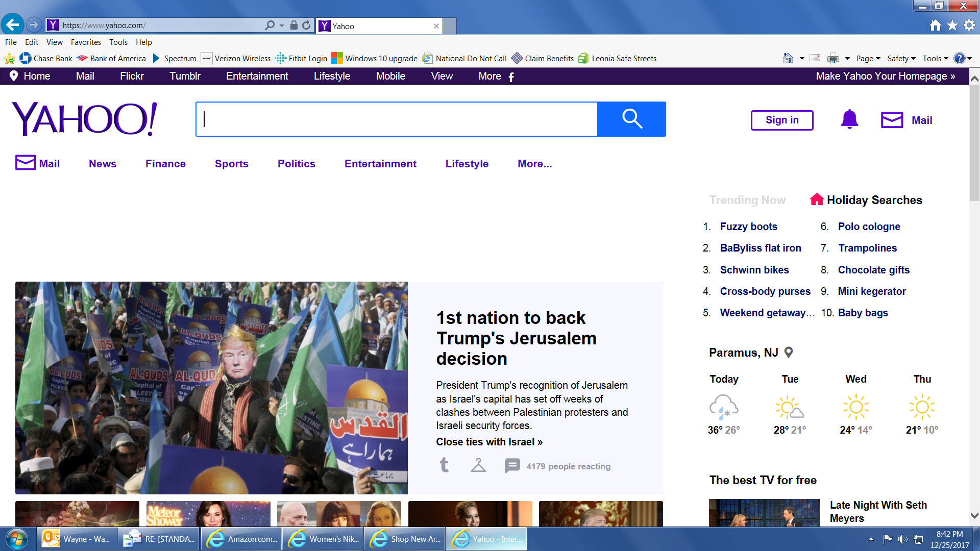Click the Add to Favorites bar star icon

point(9,59)
